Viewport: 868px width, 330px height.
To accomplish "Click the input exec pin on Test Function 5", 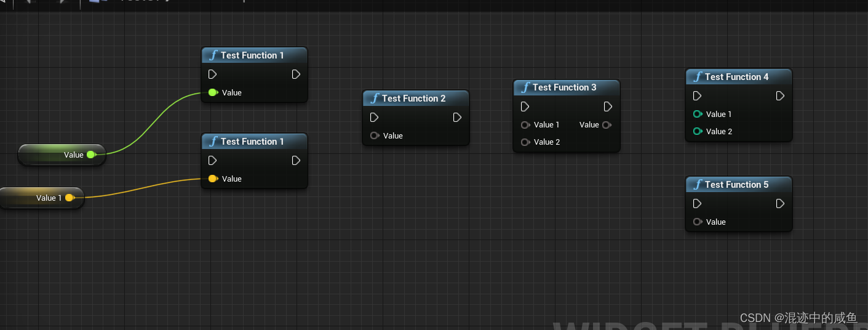I will 697,204.
